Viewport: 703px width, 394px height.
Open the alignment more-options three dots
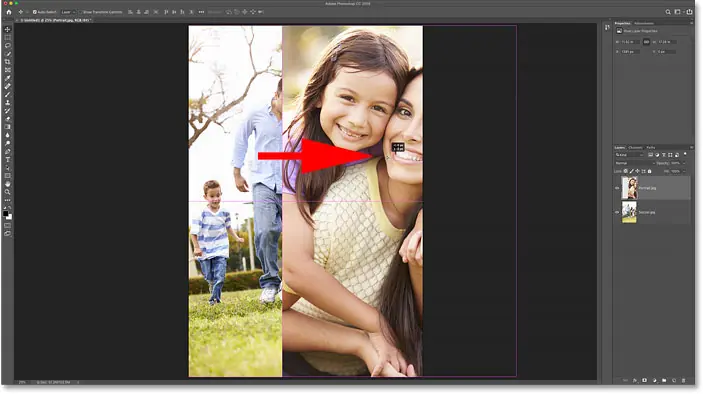[201, 12]
